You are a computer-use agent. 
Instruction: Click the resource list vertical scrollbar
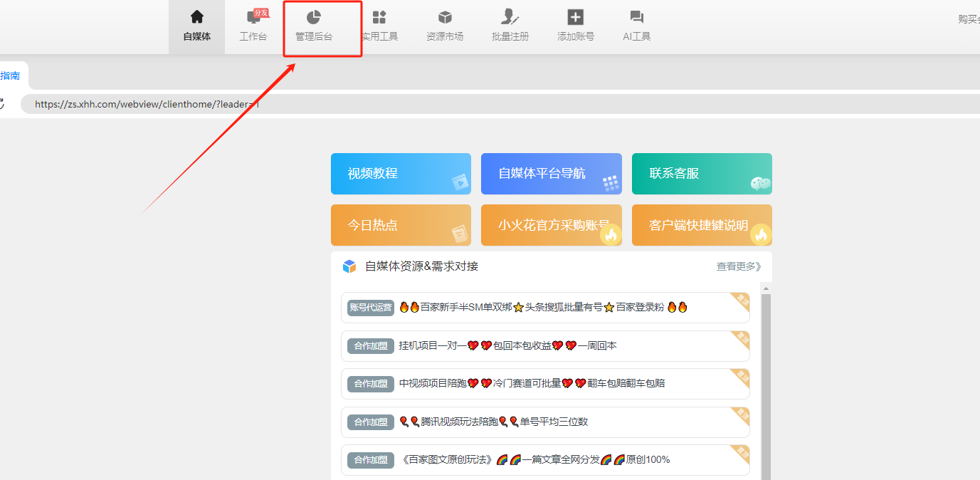coord(766,387)
